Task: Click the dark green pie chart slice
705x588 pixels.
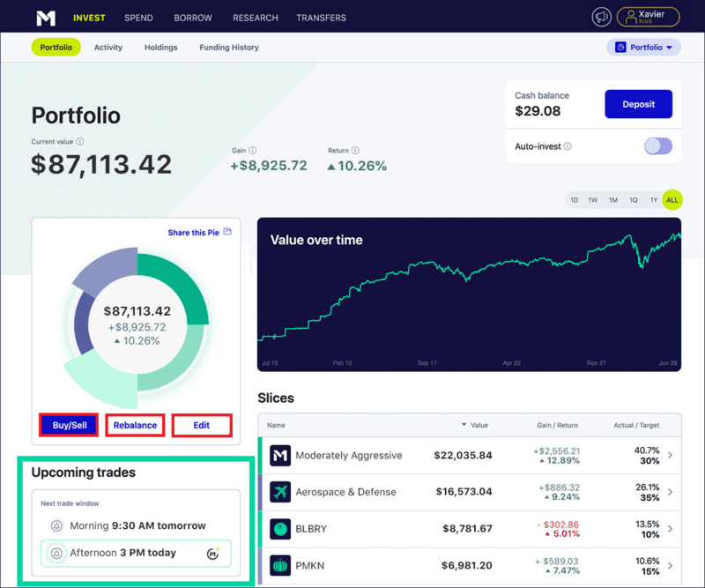Action: click(x=182, y=281)
